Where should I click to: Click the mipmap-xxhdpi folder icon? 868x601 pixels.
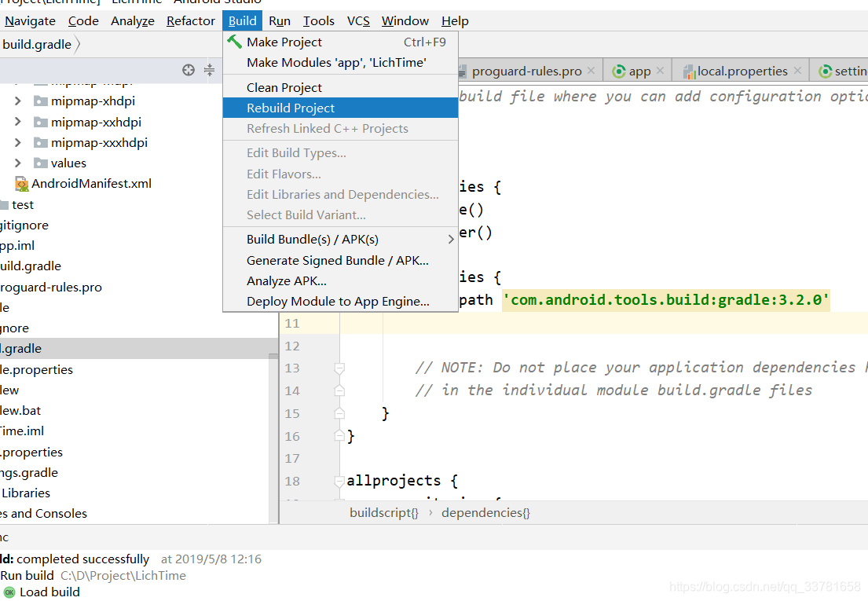pos(40,122)
